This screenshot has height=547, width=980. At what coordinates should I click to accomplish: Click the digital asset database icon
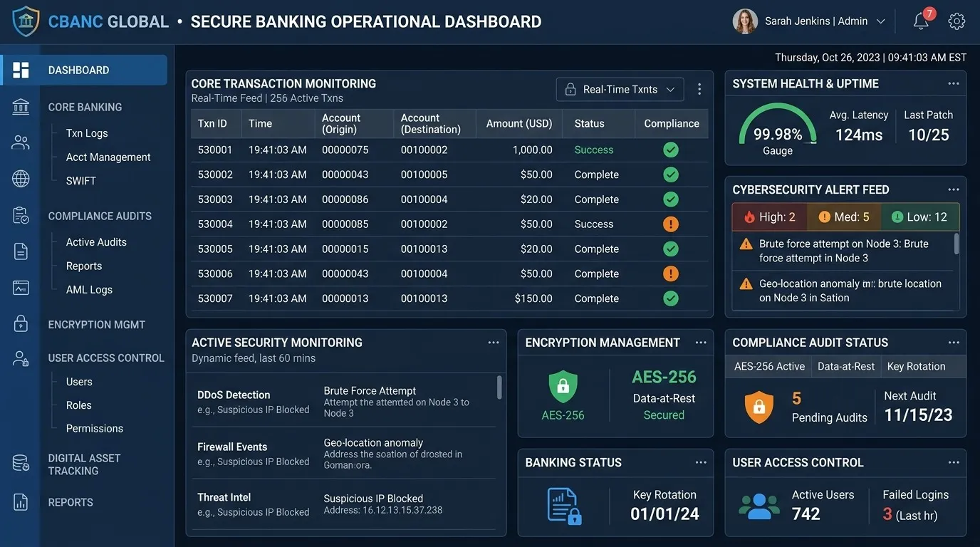click(x=21, y=463)
